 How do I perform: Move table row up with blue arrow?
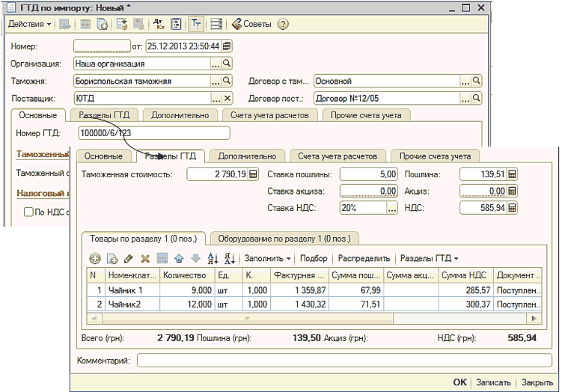pos(179,258)
